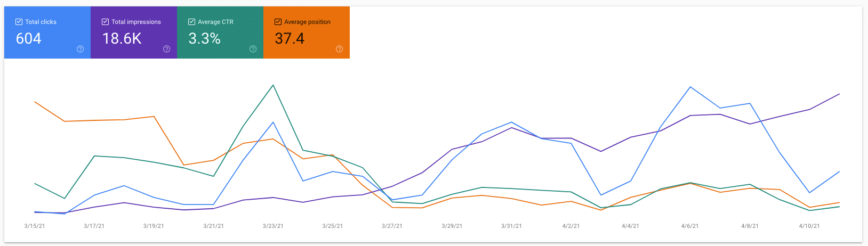Click the 3/23/21 date axis label
This screenshot has height=246, width=868.
pos(273,226)
